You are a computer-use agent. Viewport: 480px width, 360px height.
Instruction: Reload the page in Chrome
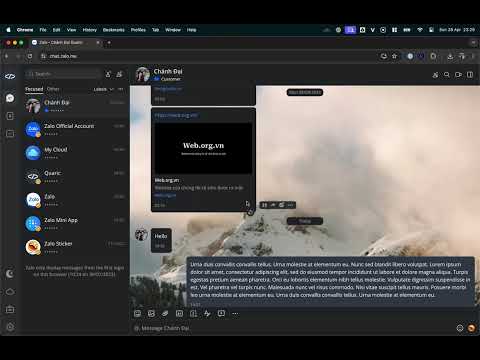30,56
